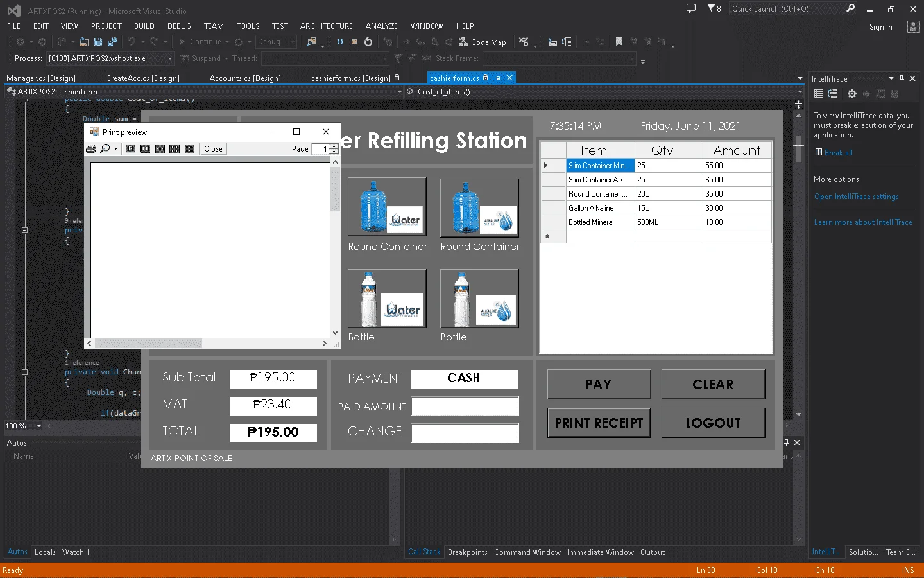Click the Print icon in Print preview
This screenshot has width=924, height=578.
pyautogui.click(x=91, y=149)
